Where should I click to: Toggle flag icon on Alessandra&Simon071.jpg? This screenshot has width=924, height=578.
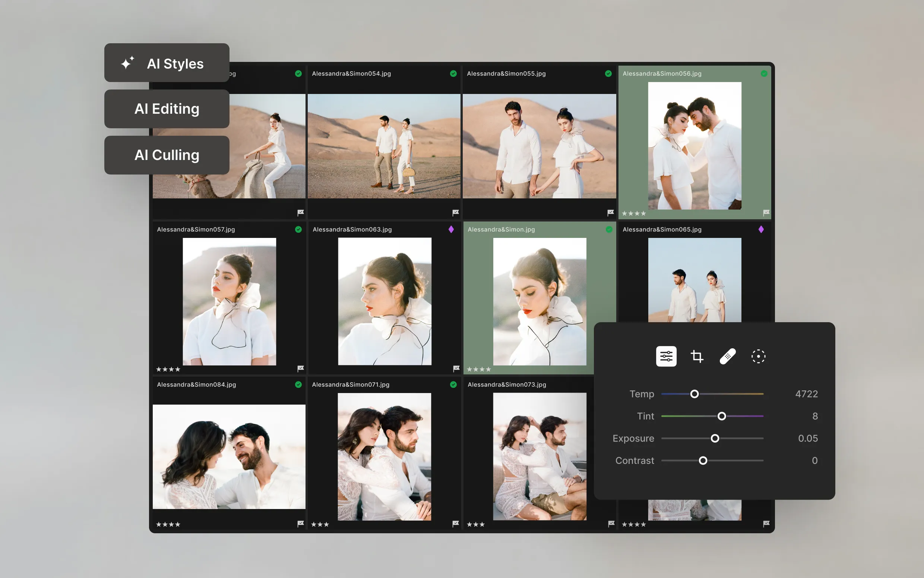pos(456,524)
